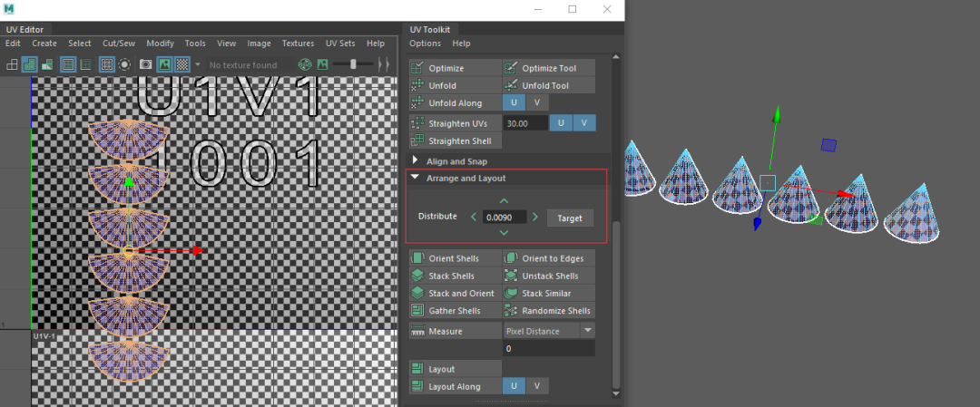
Task: Open the Image menu
Action: point(259,44)
